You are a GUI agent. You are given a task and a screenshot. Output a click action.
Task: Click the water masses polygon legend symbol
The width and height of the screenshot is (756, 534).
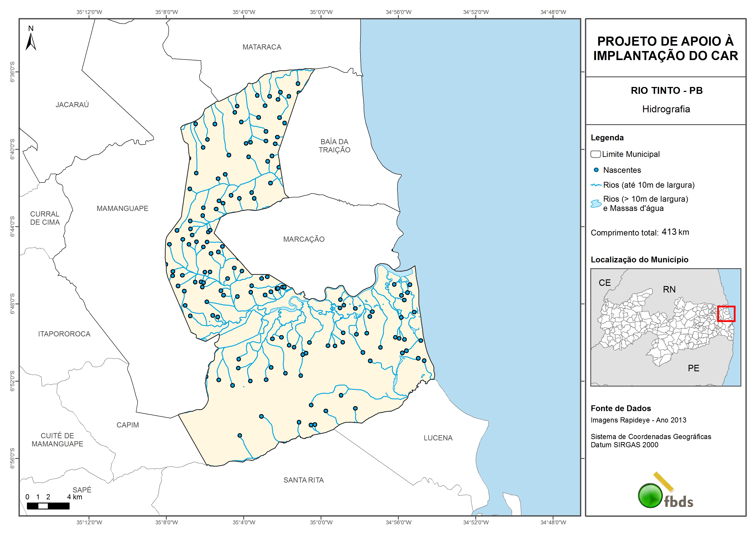coord(596,204)
